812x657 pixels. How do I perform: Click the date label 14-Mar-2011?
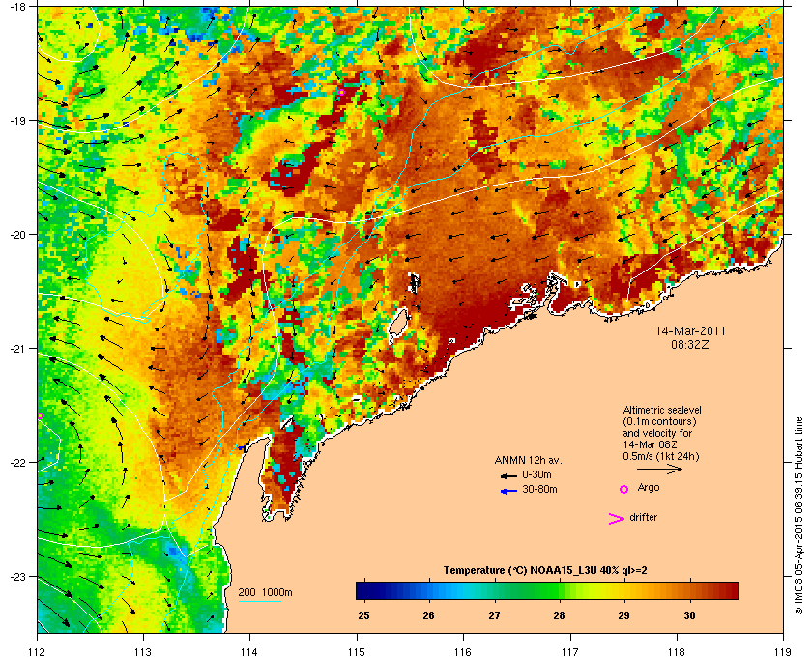690,331
